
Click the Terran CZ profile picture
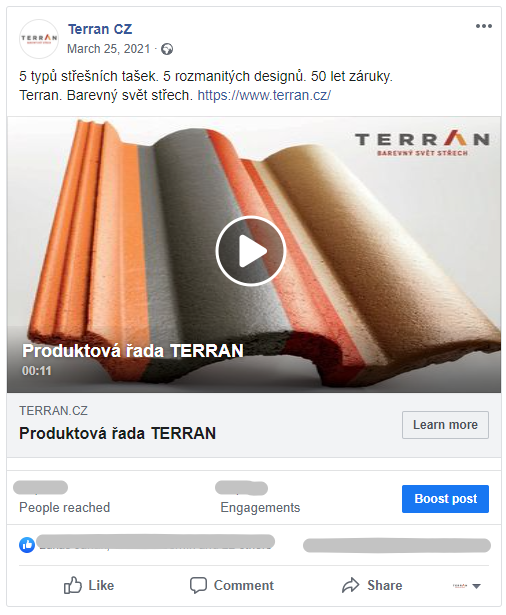39,39
